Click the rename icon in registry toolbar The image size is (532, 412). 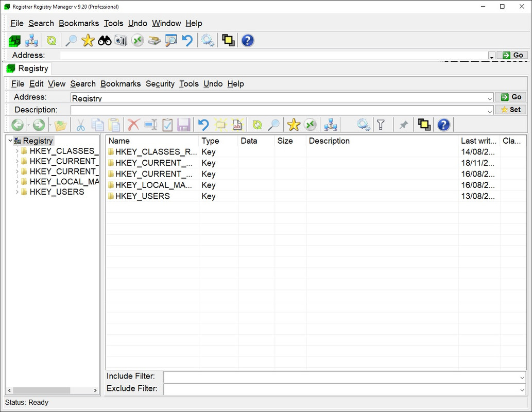pyautogui.click(x=151, y=125)
